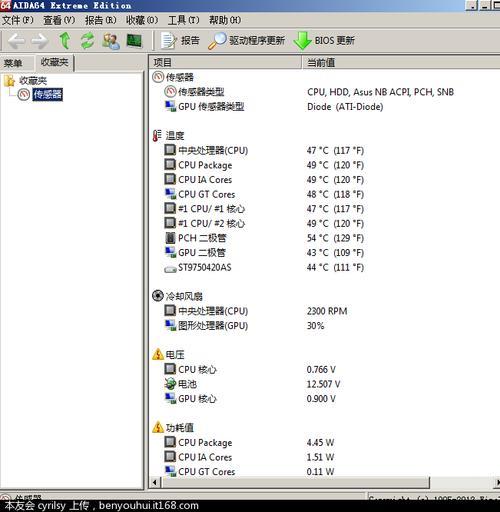500x512 pixels.
Task: Click the Back navigation arrow
Action: click(x=16, y=41)
